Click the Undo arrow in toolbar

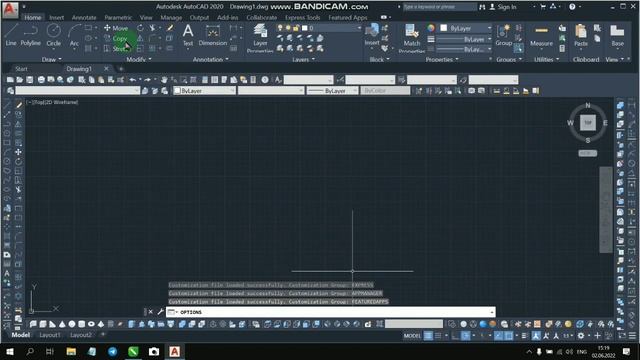coord(133,80)
